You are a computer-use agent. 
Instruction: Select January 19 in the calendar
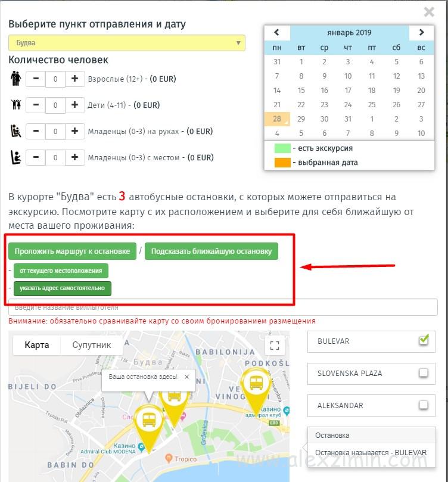pyautogui.click(x=396, y=91)
